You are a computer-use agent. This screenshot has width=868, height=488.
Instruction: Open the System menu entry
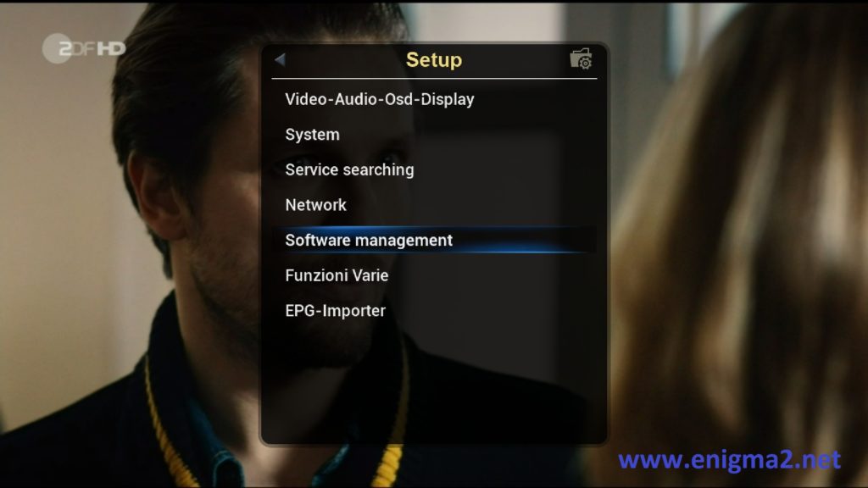pyautogui.click(x=313, y=134)
